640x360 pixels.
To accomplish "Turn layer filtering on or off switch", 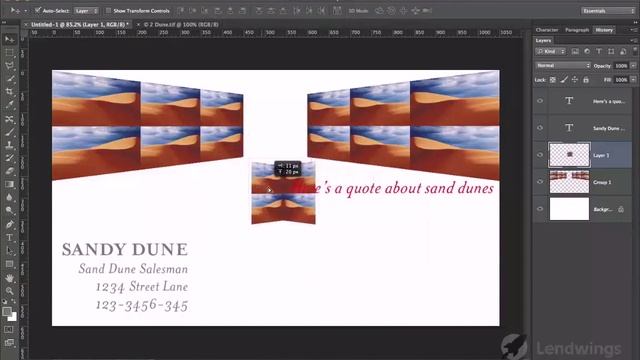I will click(x=635, y=51).
